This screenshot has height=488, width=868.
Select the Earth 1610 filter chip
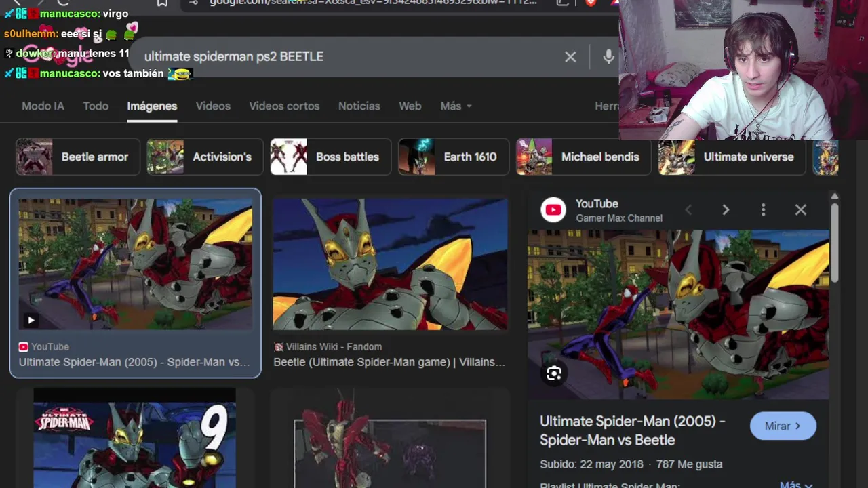(x=454, y=157)
